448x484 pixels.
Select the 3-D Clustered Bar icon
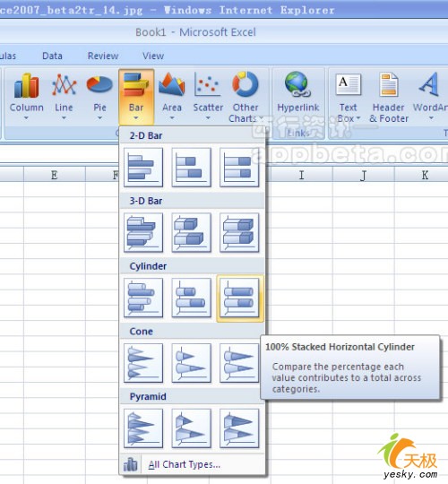(x=143, y=232)
